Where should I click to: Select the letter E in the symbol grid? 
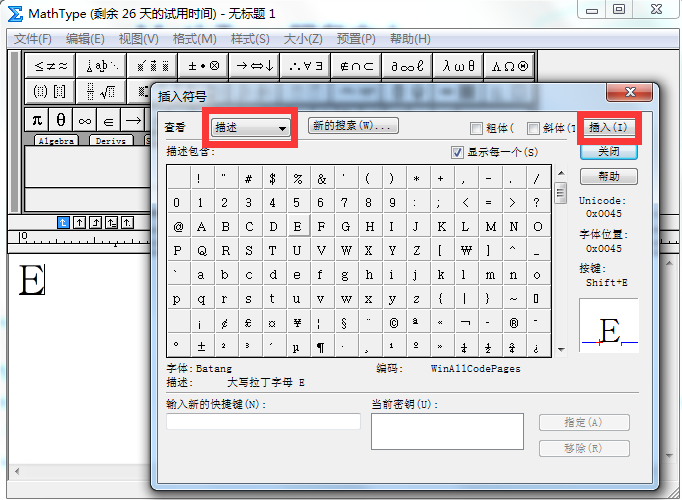pyautogui.click(x=298, y=227)
